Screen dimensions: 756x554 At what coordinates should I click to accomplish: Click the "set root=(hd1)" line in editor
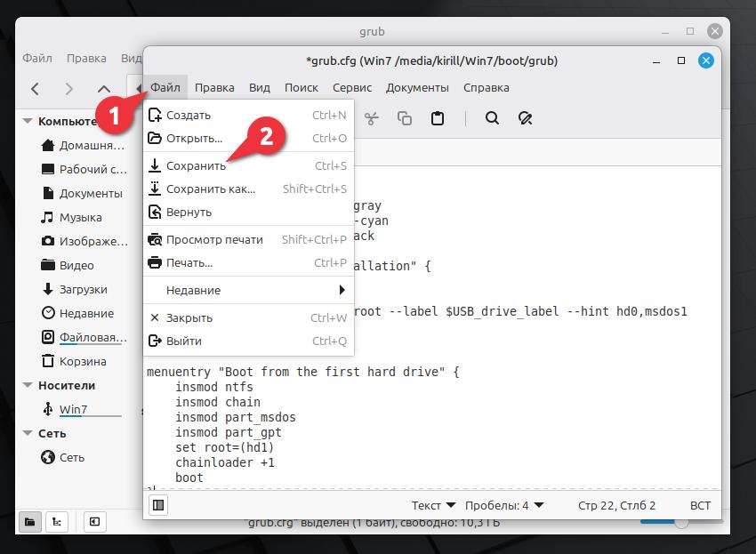[225, 447]
